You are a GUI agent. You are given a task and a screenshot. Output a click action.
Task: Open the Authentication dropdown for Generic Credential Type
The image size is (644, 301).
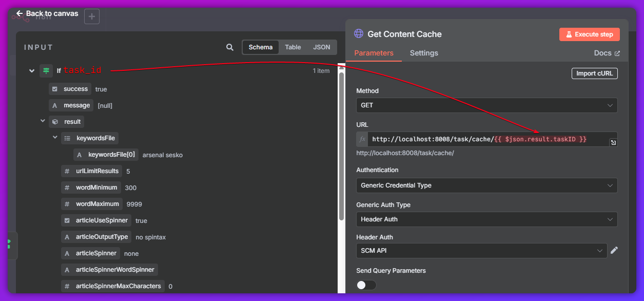click(x=486, y=185)
